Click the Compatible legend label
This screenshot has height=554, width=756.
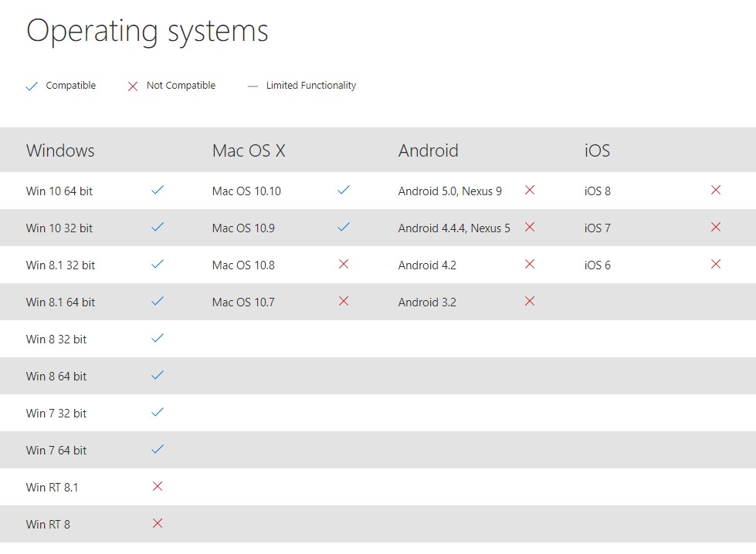71,86
